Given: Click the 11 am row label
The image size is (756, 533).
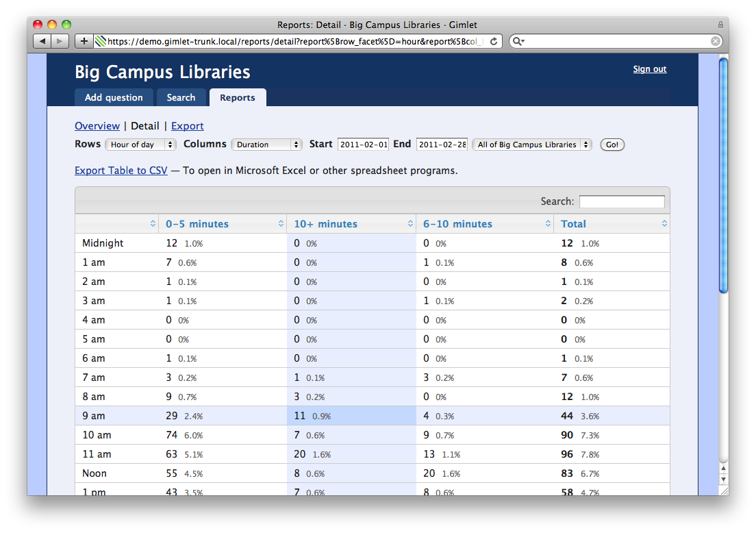Looking at the screenshot, I should (x=97, y=454).
